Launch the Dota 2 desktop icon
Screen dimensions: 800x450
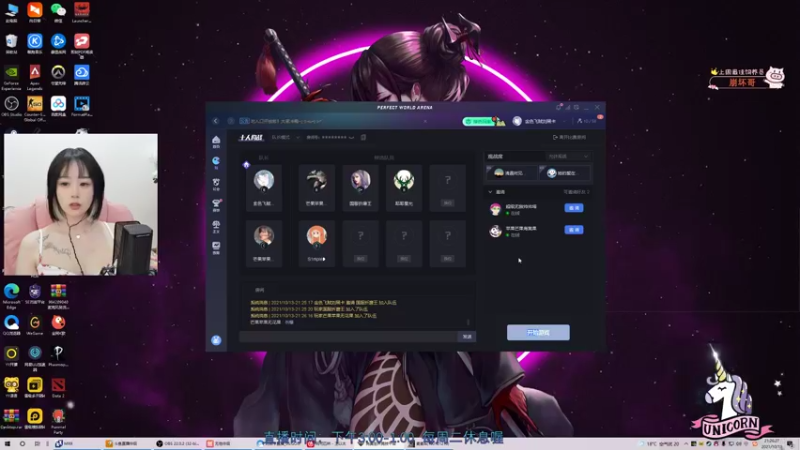click(58, 388)
